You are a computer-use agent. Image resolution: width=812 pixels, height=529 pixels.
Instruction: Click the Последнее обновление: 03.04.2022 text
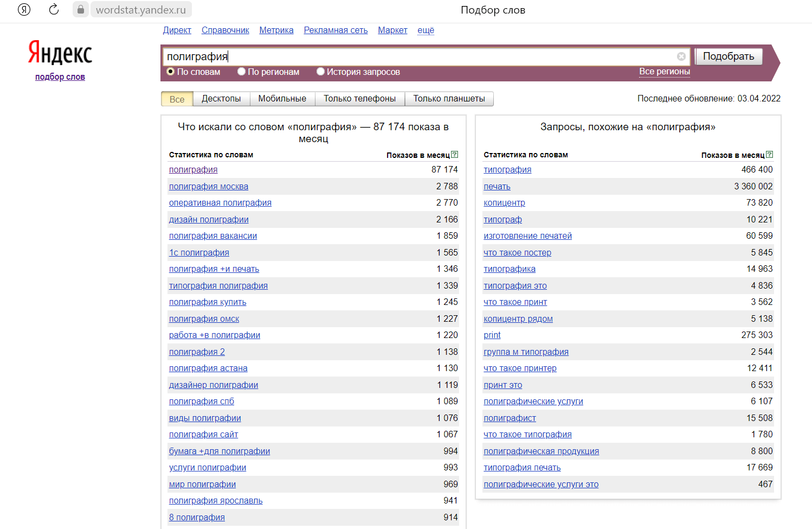click(x=709, y=99)
